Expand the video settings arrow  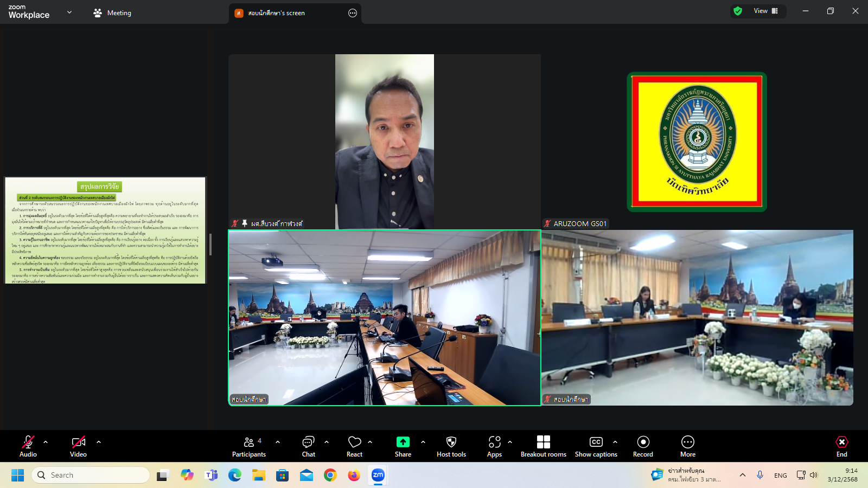[x=99, y=442]
